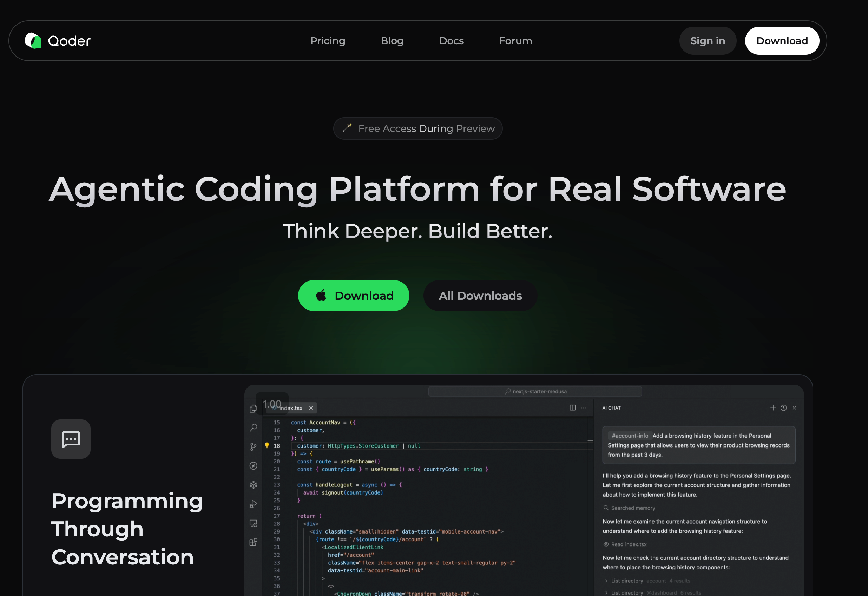This screenshot has width=868, height=596.
Task: Open the Explorer files icon in the editor sidebar
Action: click(x=253, y=409)
